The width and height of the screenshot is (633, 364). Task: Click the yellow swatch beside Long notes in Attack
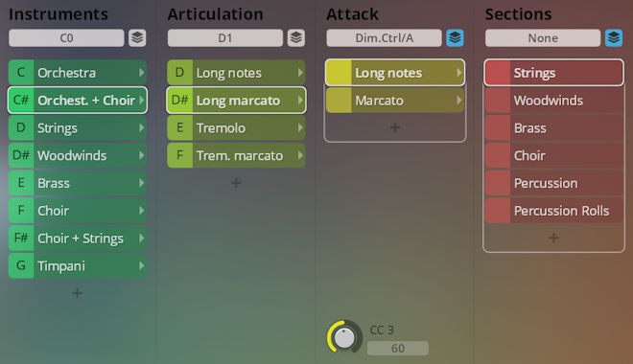pos(339,73)
